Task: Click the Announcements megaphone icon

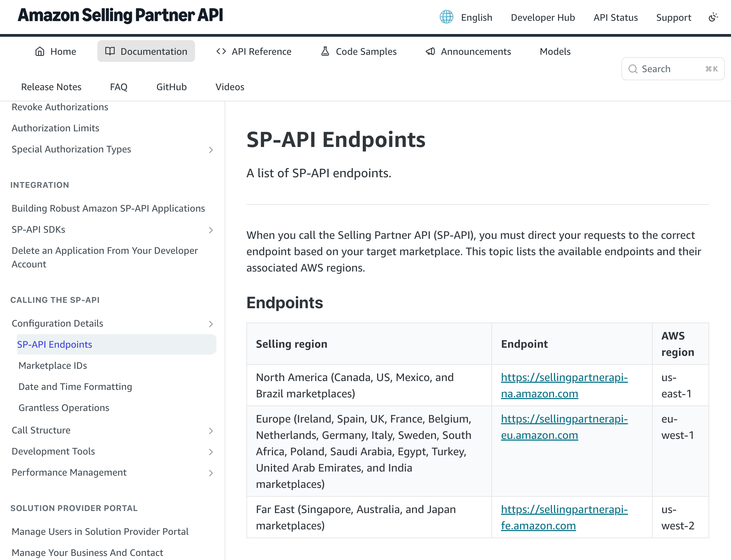Action: [430, 51]
